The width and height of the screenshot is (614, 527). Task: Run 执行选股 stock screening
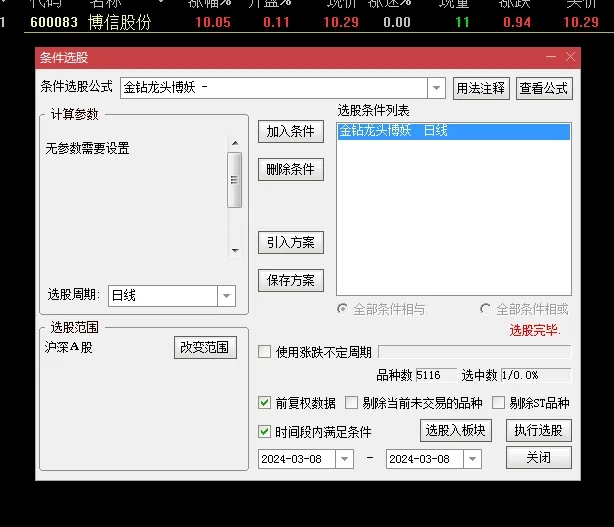click(x=538, y=431)
